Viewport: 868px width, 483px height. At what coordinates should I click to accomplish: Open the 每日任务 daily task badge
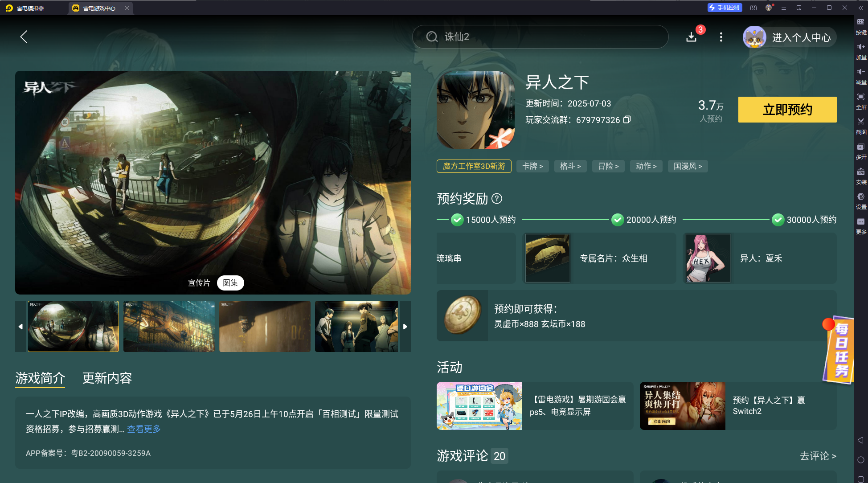point(838,350)
